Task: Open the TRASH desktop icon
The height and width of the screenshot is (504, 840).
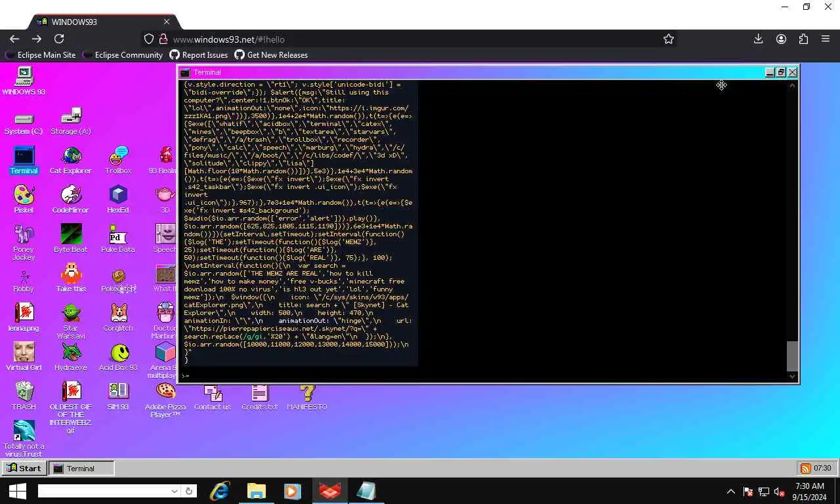Action: [x=24, y=396]
